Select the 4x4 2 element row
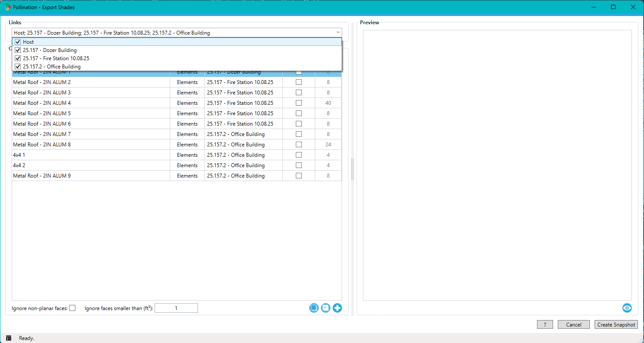Image resolution: width=644 pixels, height=343 pixels. pyautogui.click(x=91, y=165)
